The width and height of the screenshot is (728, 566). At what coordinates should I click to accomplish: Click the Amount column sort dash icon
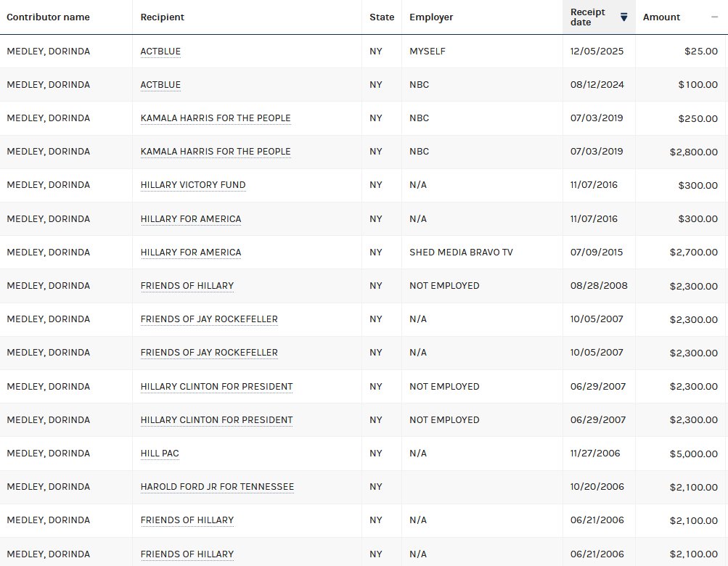tap(714, 17)
